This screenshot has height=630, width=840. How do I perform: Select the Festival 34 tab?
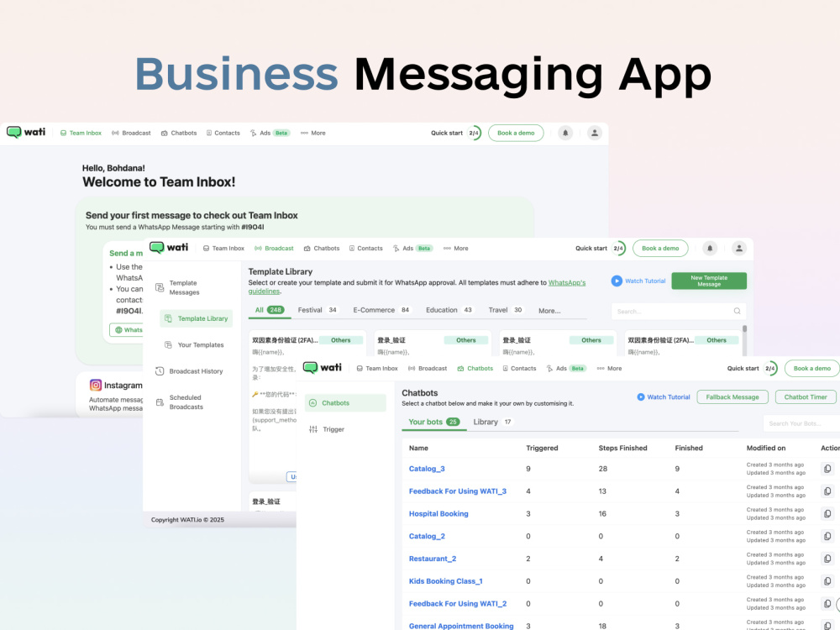coord(318,310)
